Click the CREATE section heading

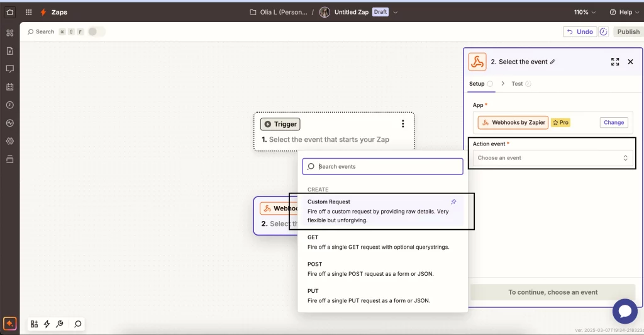point(318,190)
